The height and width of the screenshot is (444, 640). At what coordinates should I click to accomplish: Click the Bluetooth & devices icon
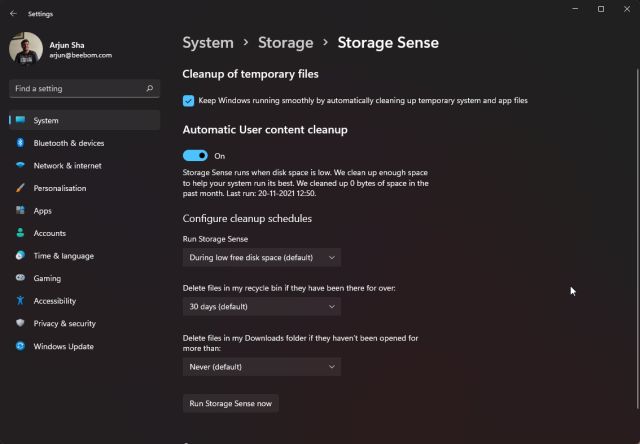[x=20, y=143]
